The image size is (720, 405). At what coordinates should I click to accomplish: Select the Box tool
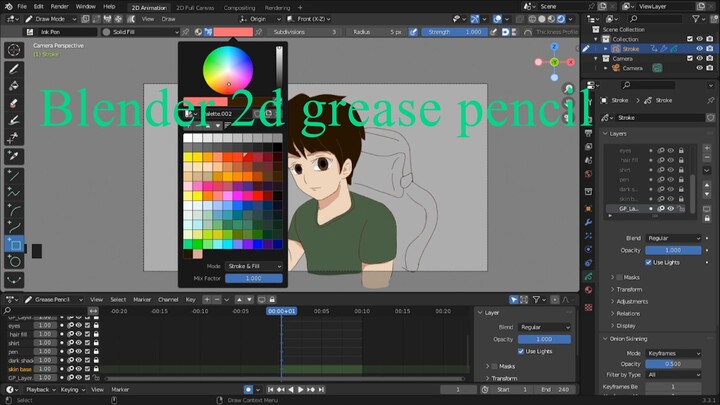pos(14,245)
